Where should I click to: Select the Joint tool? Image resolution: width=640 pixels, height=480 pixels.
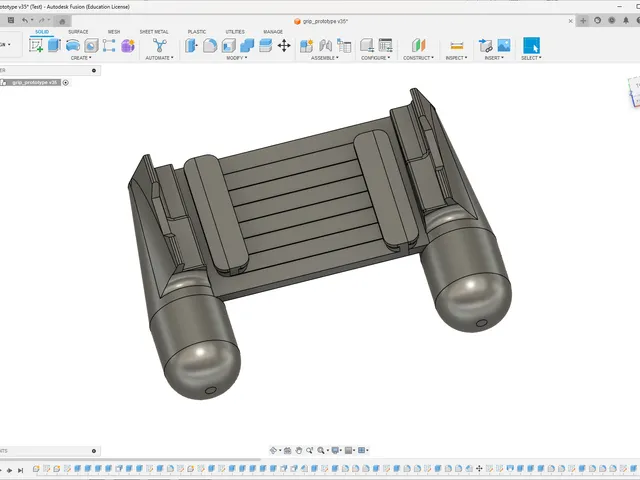tap(325, 45)
